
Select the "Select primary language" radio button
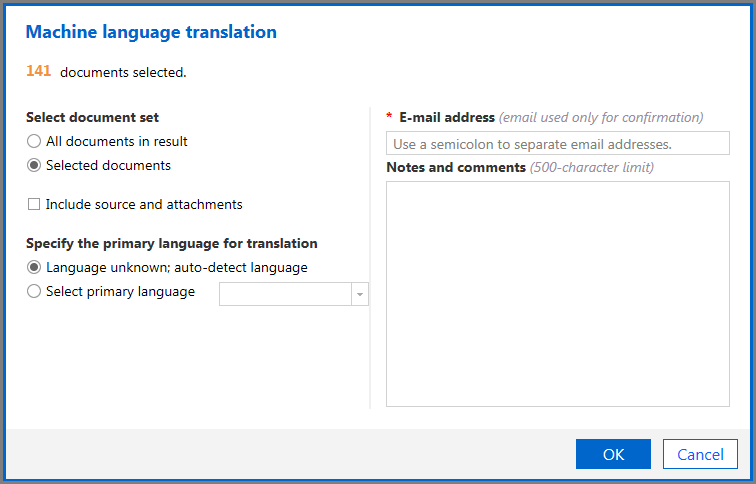click(34, 291)
